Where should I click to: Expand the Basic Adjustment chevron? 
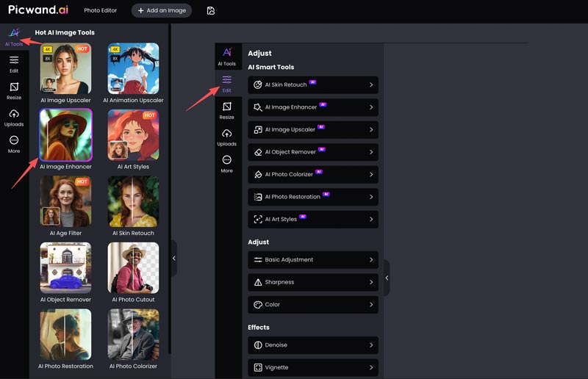pos(371,260)
